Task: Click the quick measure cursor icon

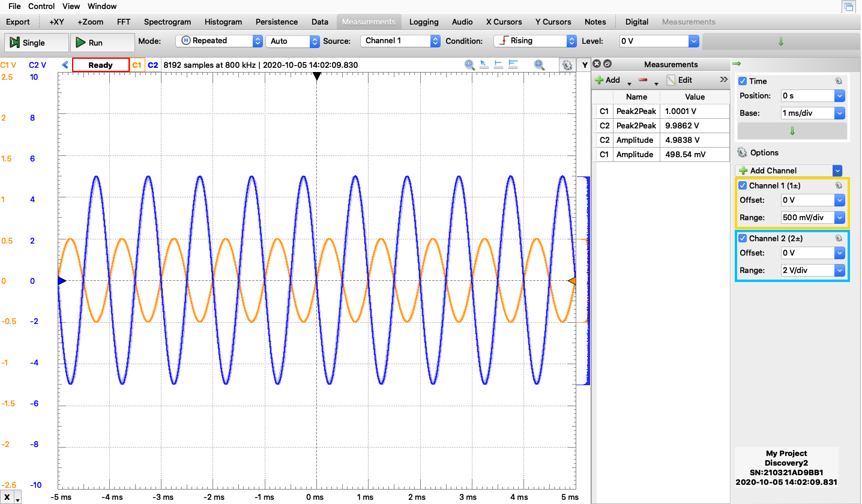Action: pos(484,65)
